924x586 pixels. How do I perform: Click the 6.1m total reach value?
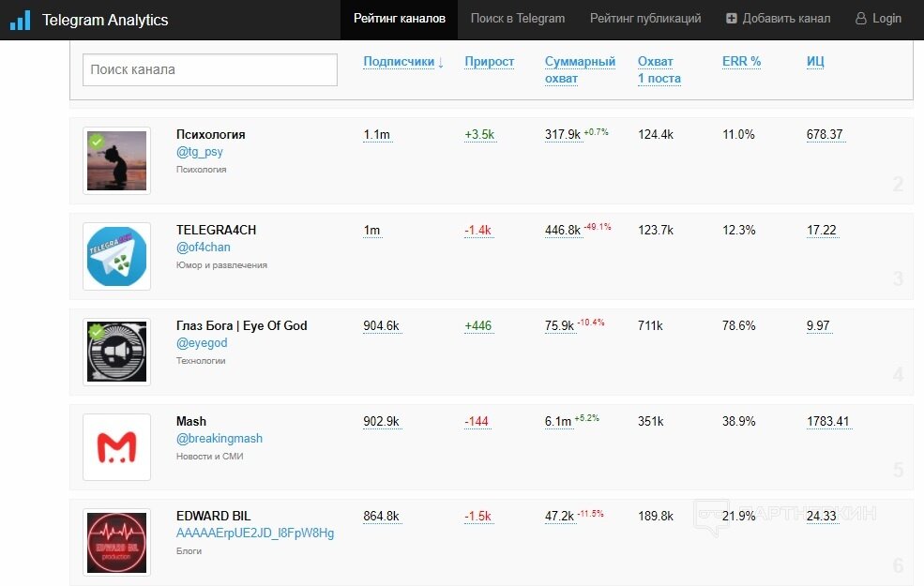tap(557, 421)
